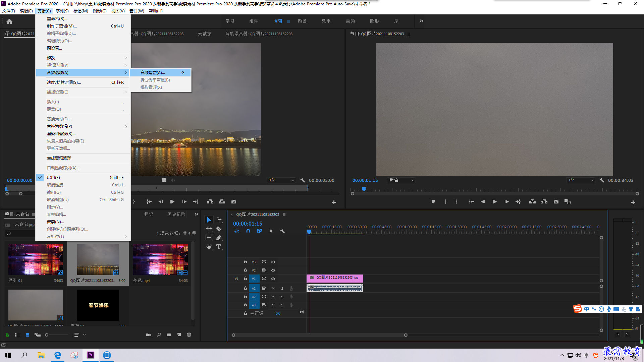
Task: Click timeline horizontal zoom scrollbar
Action: (x=319, y=335)
